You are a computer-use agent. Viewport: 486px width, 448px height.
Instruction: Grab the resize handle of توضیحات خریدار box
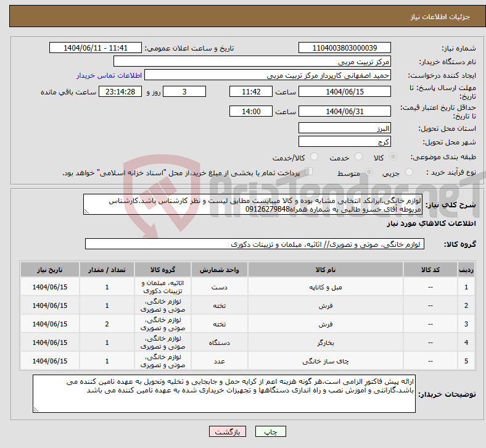(36, 409)
